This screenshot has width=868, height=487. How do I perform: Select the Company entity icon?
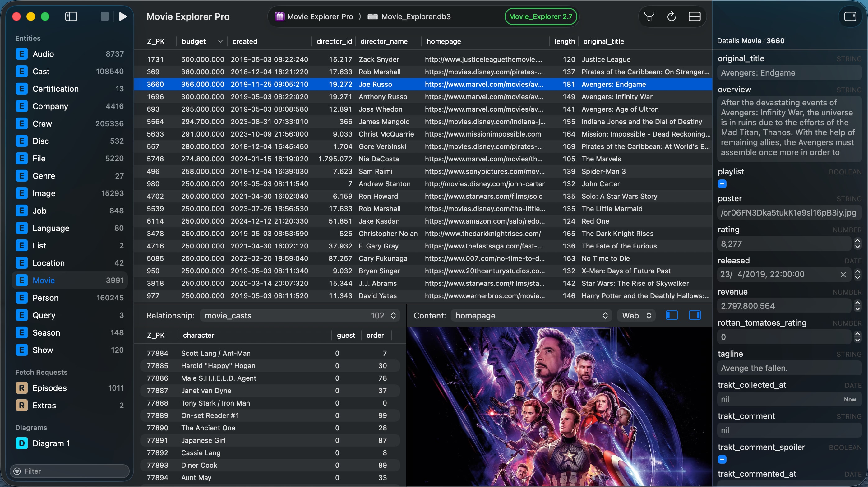(x=21, y=106)
